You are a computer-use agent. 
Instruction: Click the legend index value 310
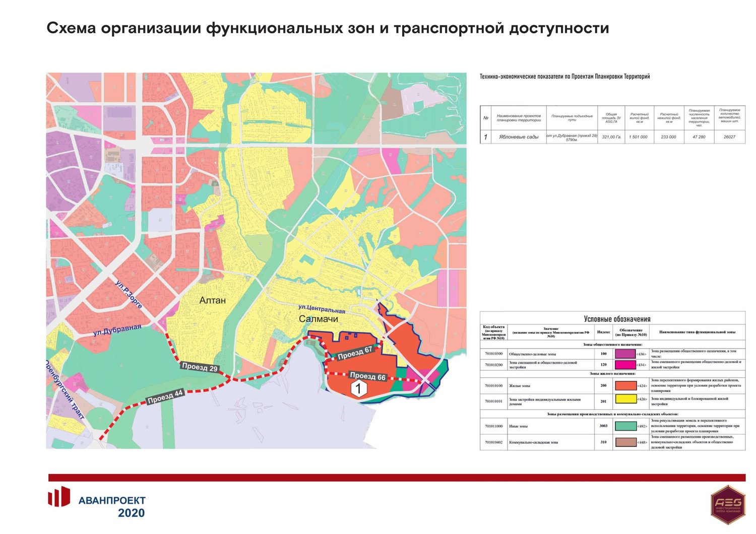pyautogui.click(x=603, y=442)
